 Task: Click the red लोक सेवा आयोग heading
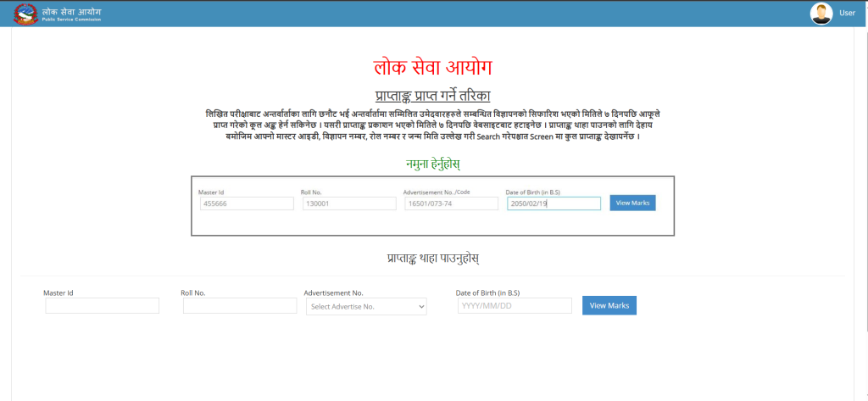pyautogui.click(x=432, y=66)
